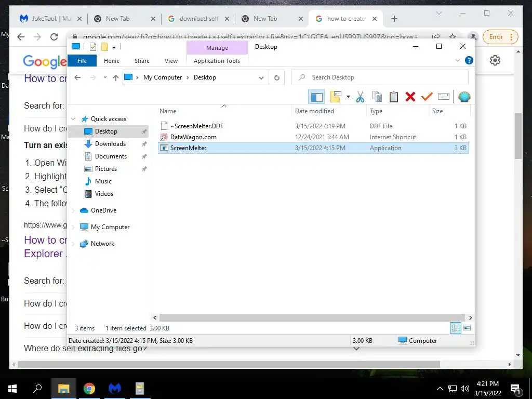This screenshot has height=399, width=532.
Task: Open Customize Quick Access Toolbar dropdown
Action: pyautogui.click(x=114, y=47)
